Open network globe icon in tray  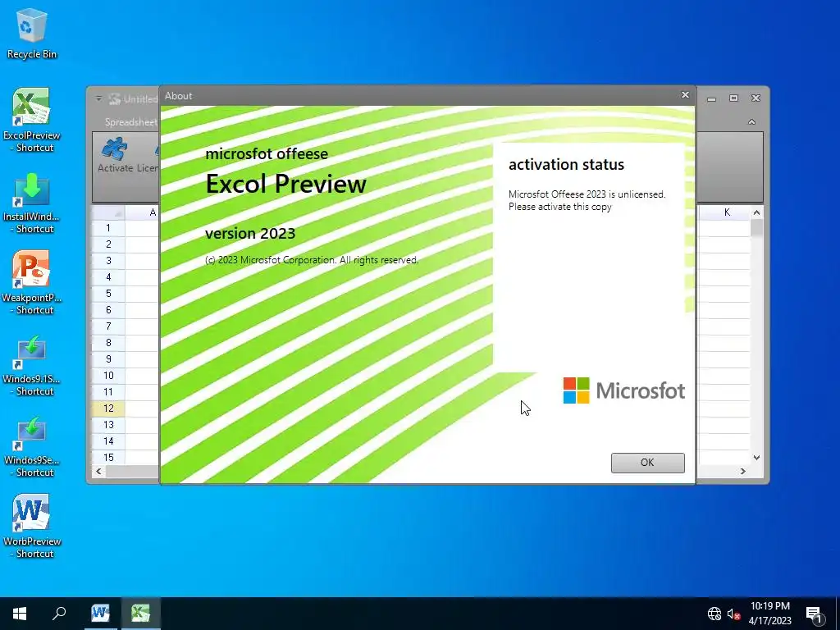coord(714,614)
